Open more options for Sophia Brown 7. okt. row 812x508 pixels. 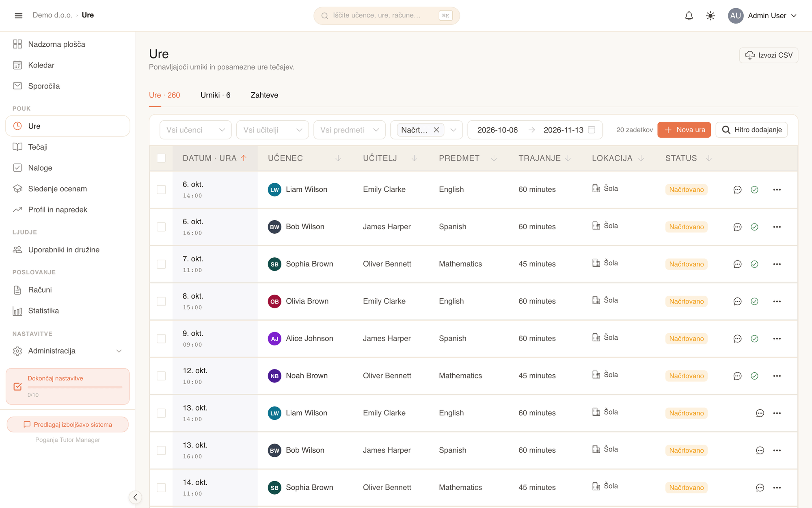[777, 264]
